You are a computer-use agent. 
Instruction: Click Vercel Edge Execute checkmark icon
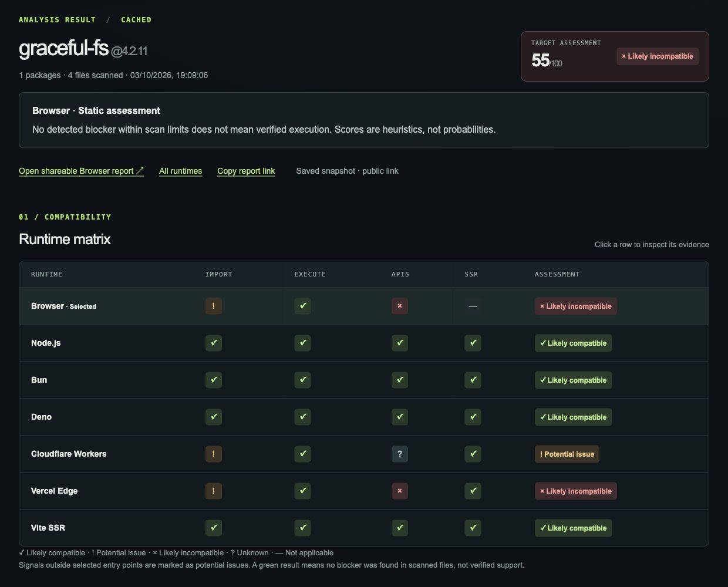[x=303, y=491]
